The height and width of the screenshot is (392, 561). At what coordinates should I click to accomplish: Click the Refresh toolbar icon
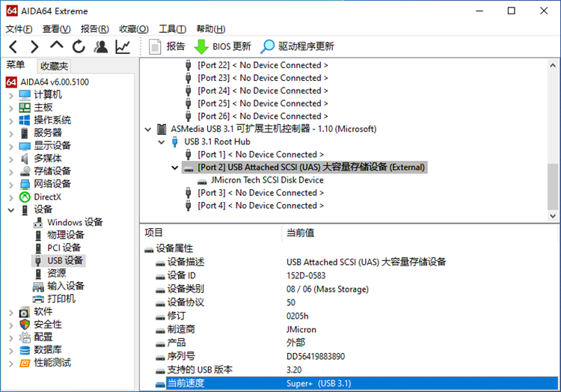(78, 46)
